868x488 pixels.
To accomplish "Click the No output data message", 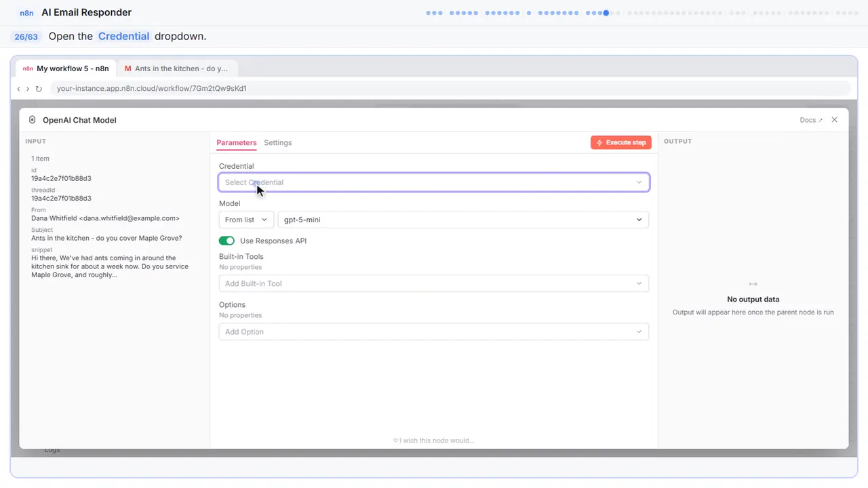I will point(753,299).
